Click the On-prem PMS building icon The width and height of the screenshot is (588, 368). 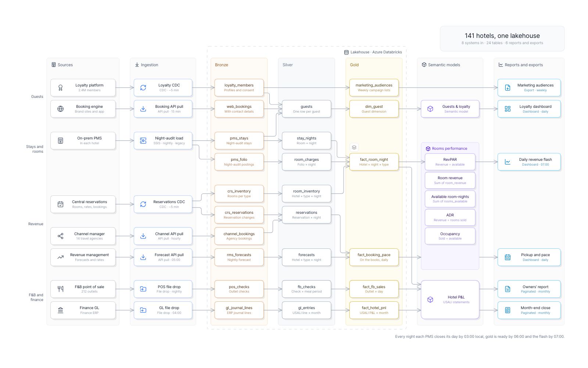[61, 141]
